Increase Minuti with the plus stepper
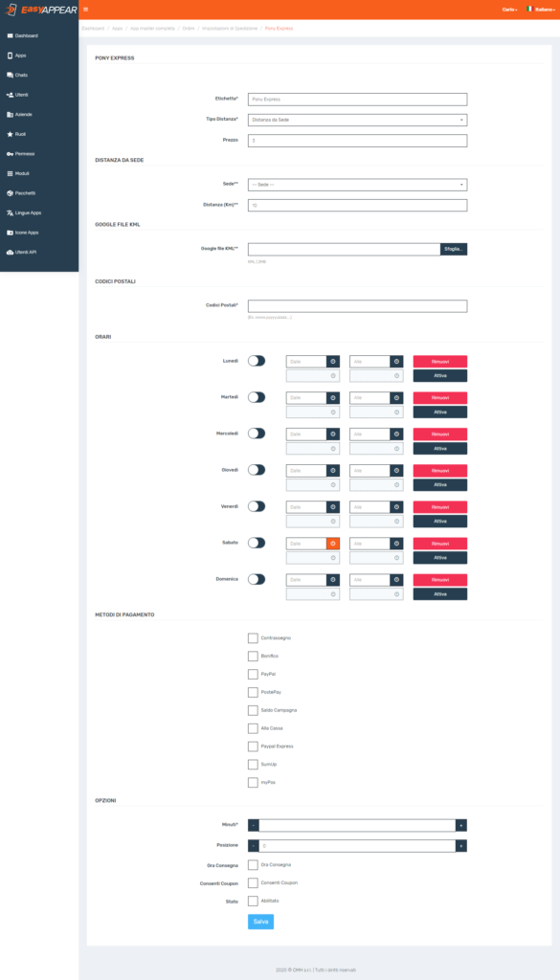Viewport: 560px width, 980px height. 461,826
